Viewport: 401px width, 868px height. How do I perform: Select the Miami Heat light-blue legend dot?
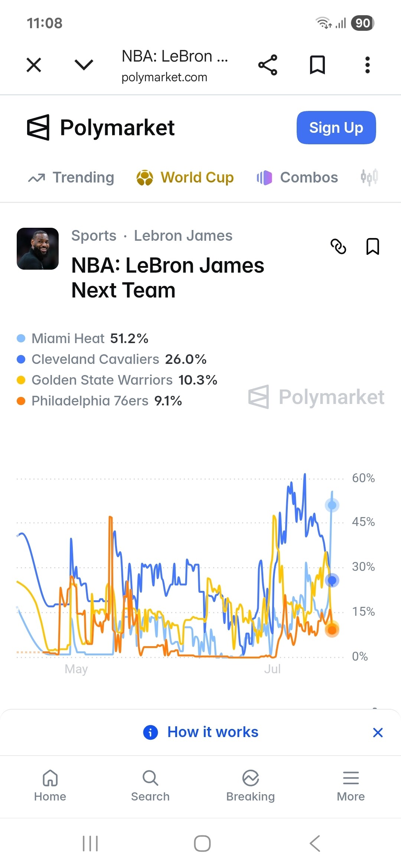pos(21,338)
